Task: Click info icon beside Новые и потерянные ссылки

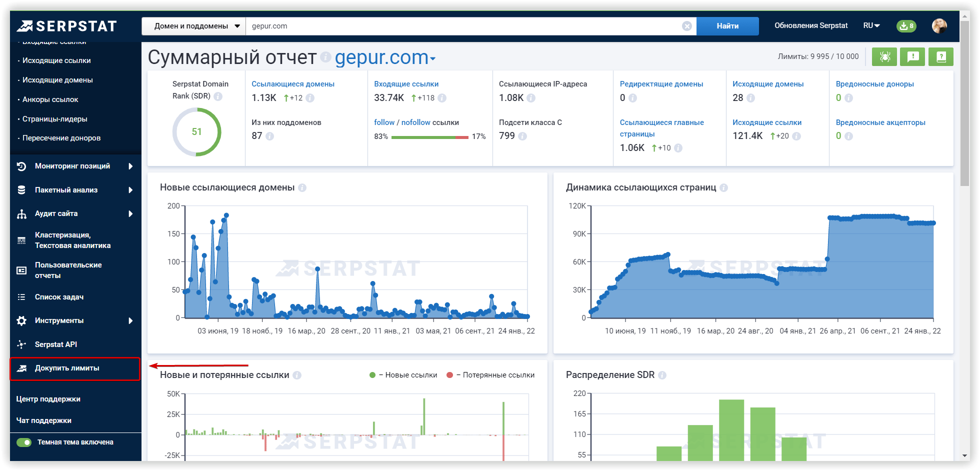Action: pyautogui.click(x=297, y=375)
